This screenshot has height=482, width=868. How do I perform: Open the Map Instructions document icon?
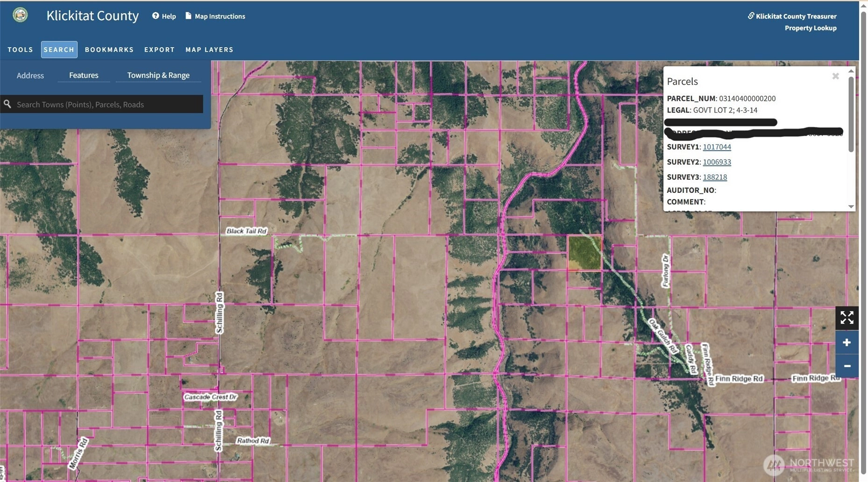(x=188, y=16)
